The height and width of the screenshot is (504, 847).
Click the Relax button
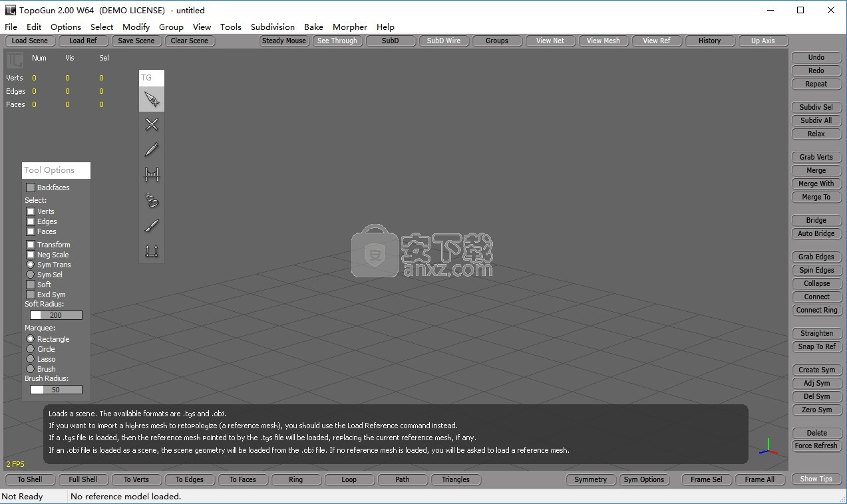click(x=816, y=134)
